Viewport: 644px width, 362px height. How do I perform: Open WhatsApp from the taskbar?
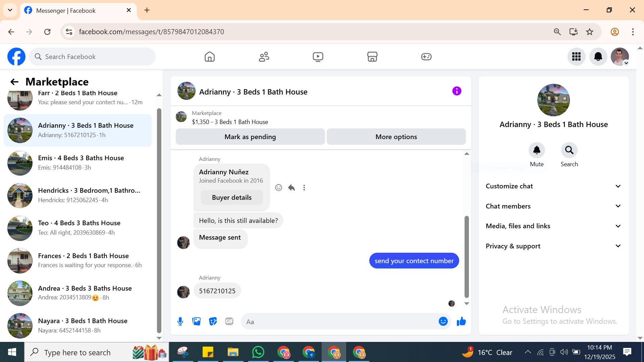pyautogui.click(x=258, y=352)
